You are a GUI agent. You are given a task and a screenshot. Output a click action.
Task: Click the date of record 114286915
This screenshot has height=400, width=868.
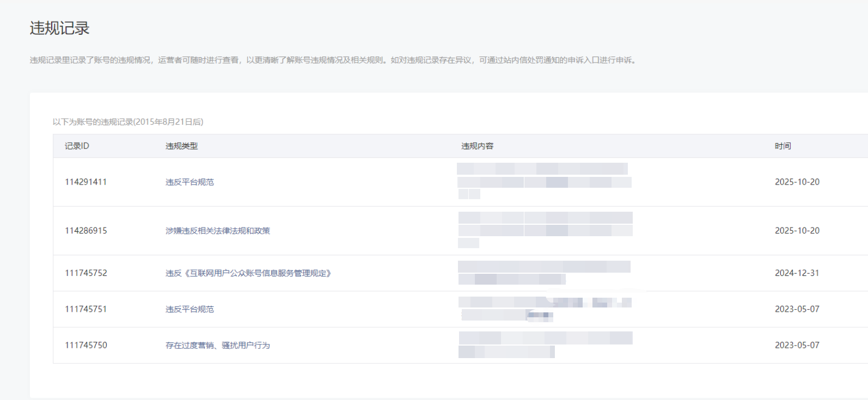click(797, 231)
